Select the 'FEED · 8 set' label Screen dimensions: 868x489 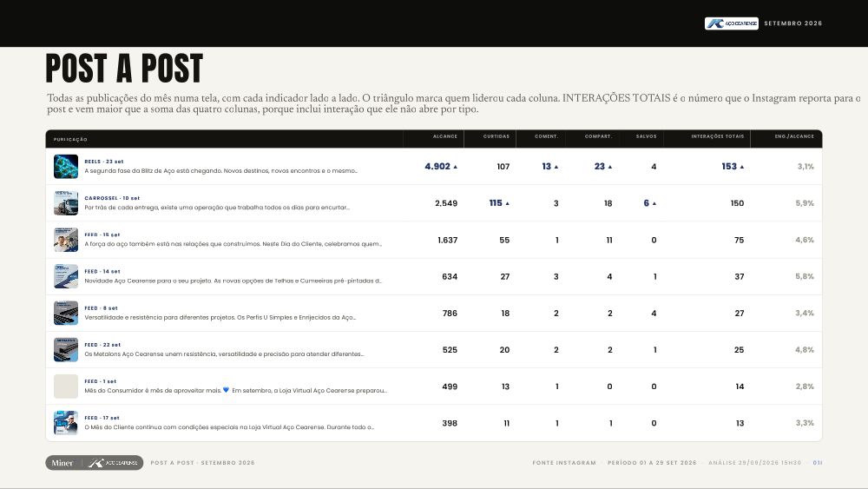(x=101, y=308)
